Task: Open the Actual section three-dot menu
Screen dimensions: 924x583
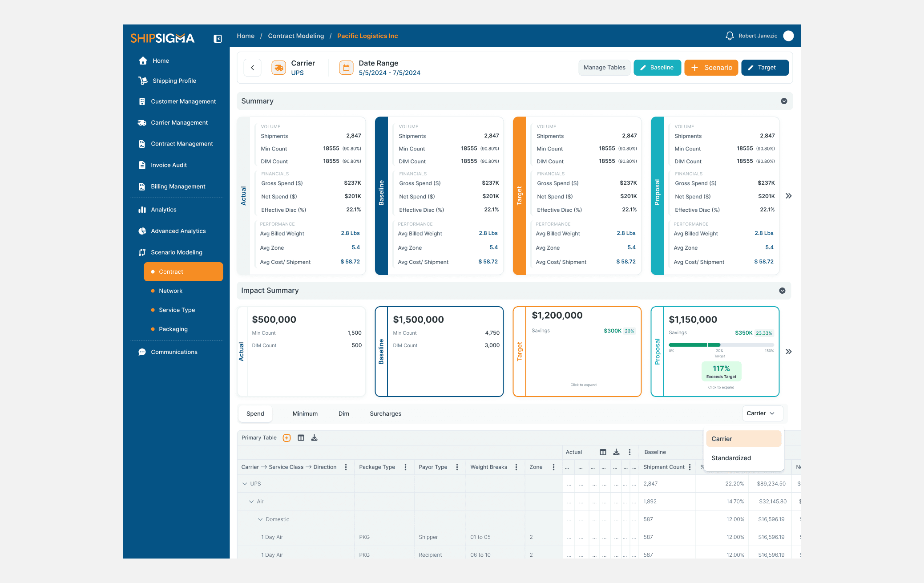Action: (x=629, y=452)
